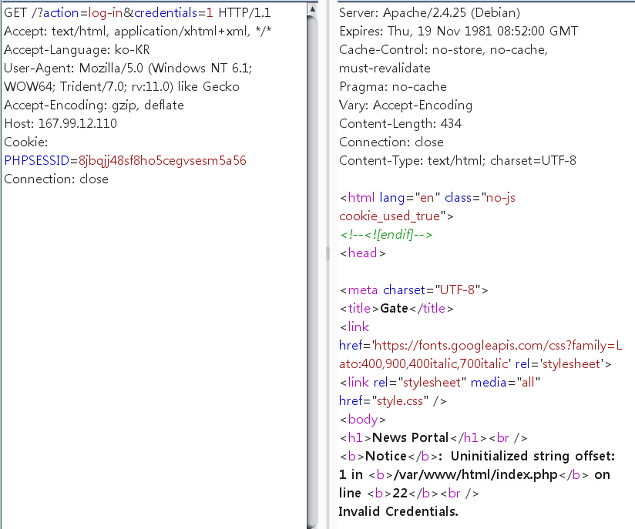Click 'Connection: close' in the request pane

point(56,179)
